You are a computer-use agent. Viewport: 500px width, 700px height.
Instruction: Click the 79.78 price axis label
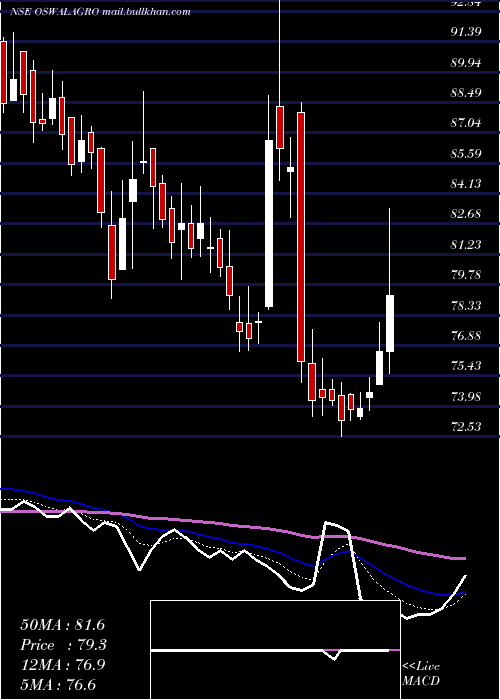(x=466, y=274)
